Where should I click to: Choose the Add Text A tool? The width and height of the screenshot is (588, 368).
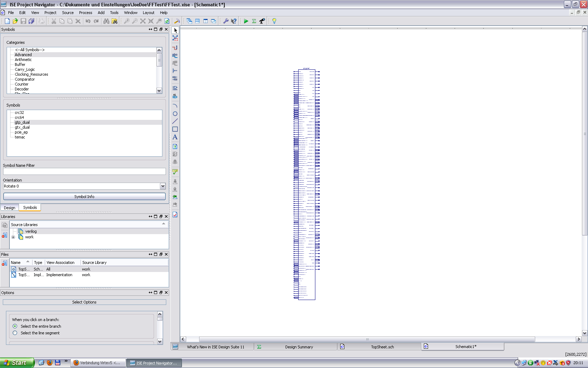click(175, 137)
